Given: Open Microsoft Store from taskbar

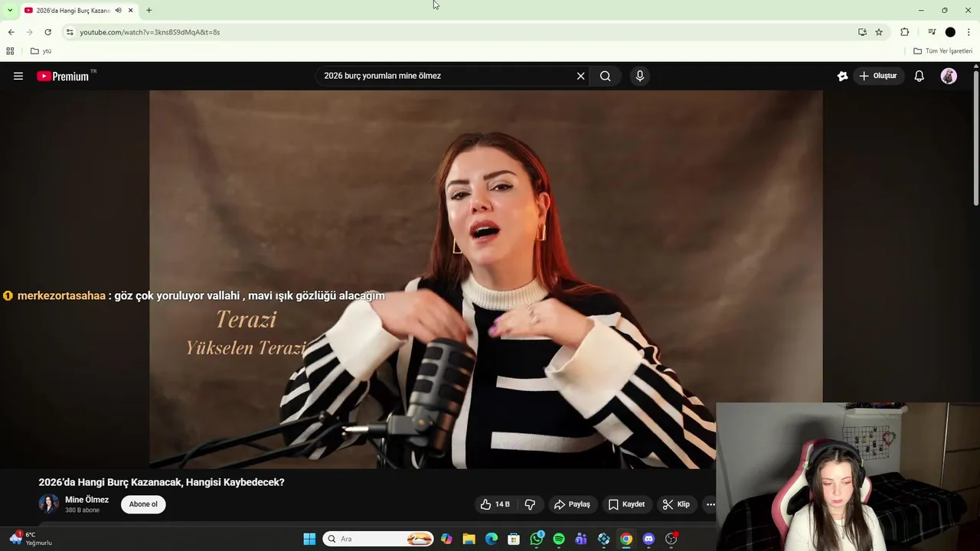Looking at the screenshot, I should pyautogui.click(x=514, y=539).
